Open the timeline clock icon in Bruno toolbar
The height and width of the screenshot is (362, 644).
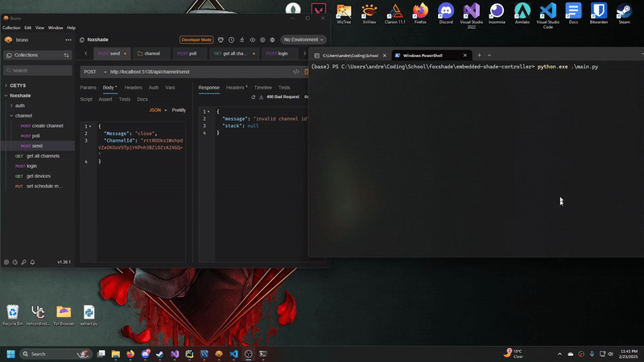tap(232, 39)
